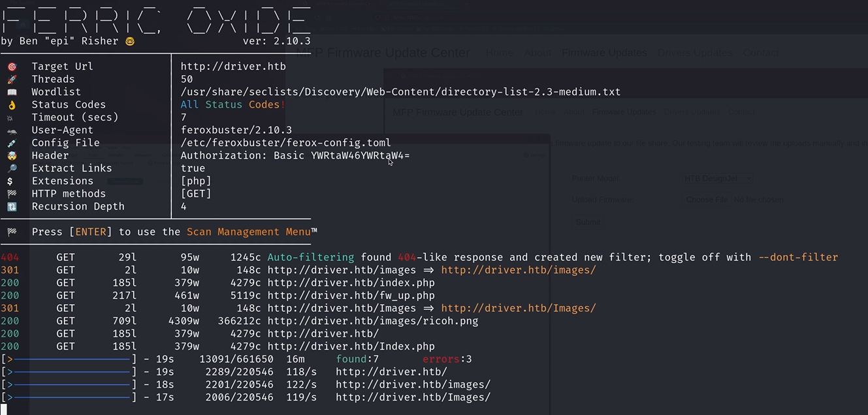Click the arrows emoji beside Recursion Depth
Viewport: 868px width, 415px height.
pyautogui.click(x=12, y=206)
